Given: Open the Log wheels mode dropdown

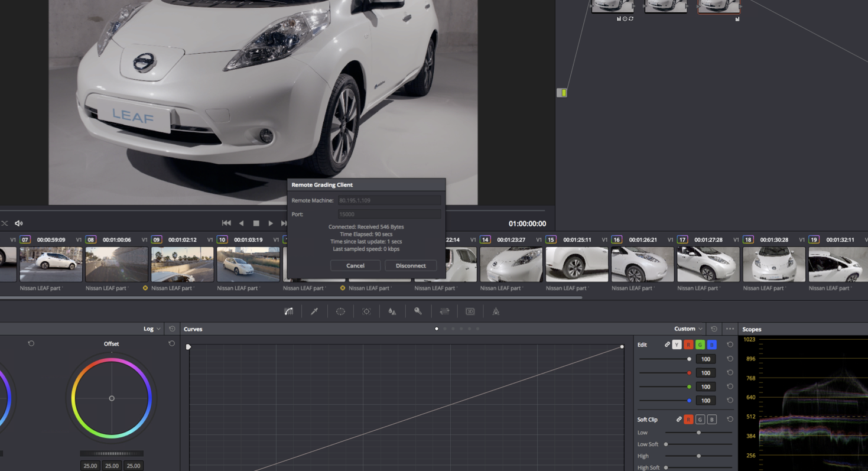Looking at the screenshot, I should click(152, 329).
